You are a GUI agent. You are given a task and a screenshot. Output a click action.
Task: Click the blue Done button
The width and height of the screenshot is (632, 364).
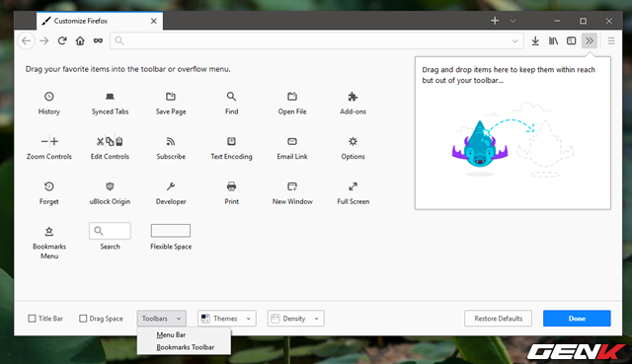(577, 319)
